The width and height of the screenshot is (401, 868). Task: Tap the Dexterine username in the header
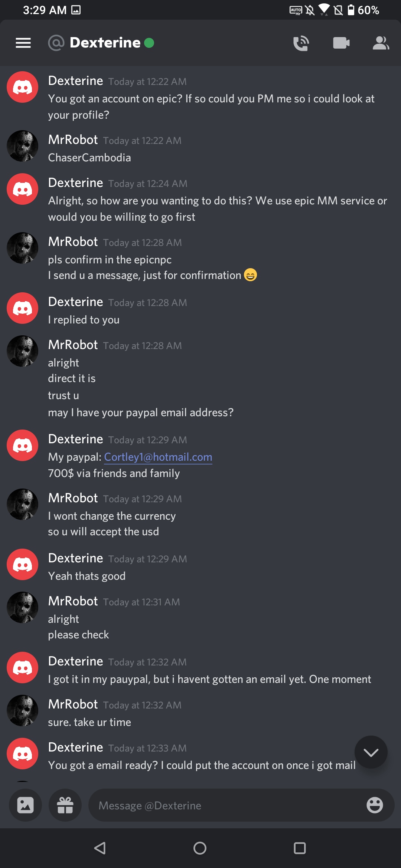click(x=105, y=43)
